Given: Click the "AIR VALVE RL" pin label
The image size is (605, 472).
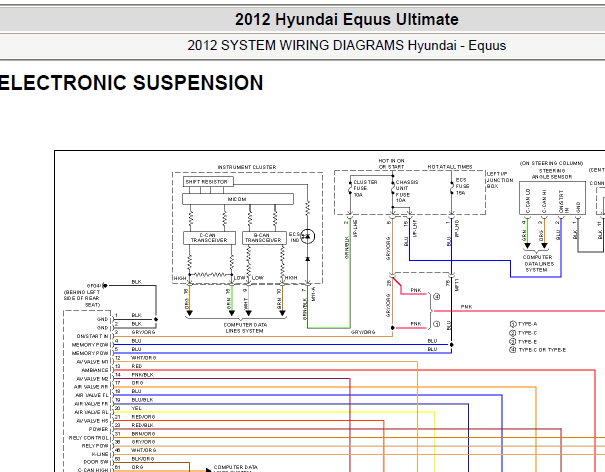Looking at the screenshot, I should (x=92, y=412).
